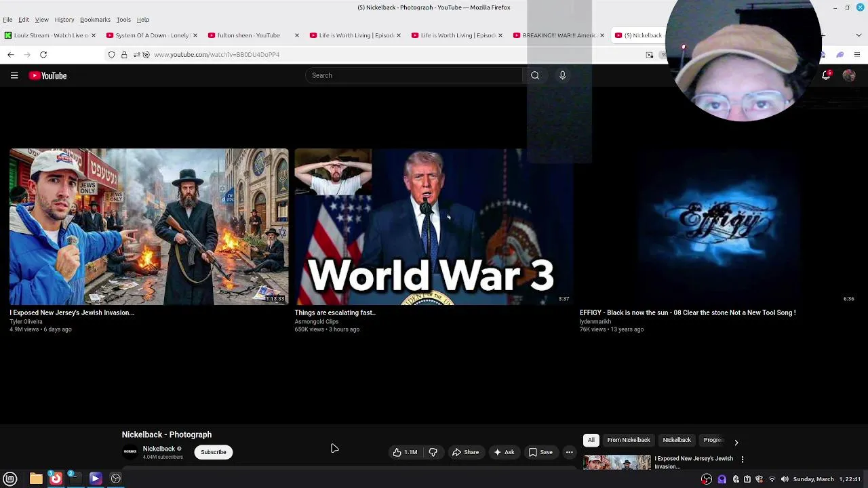This screenshot has height=488, width=868.
Task: Close the System Of A Down tab
Action: coord(195,35)
